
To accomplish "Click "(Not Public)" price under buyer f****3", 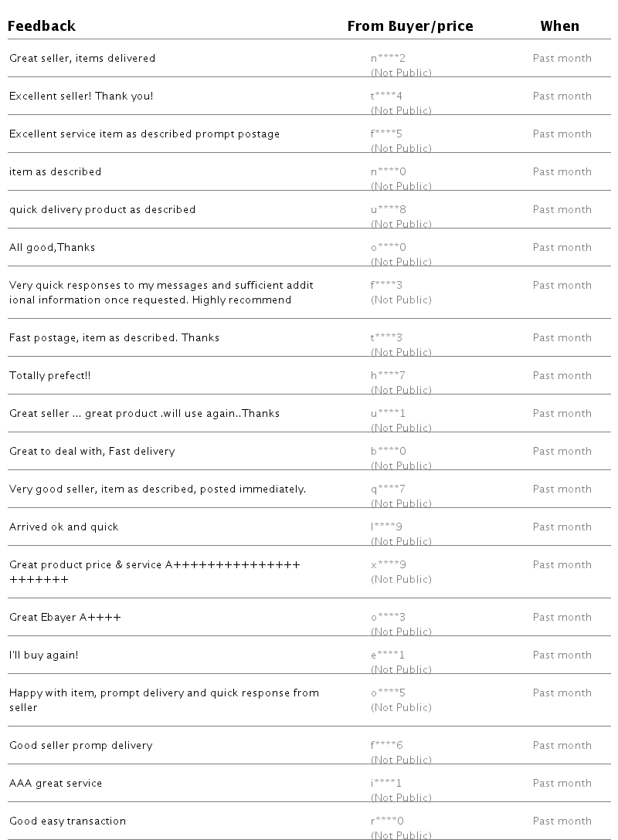I will coord(401,300).
